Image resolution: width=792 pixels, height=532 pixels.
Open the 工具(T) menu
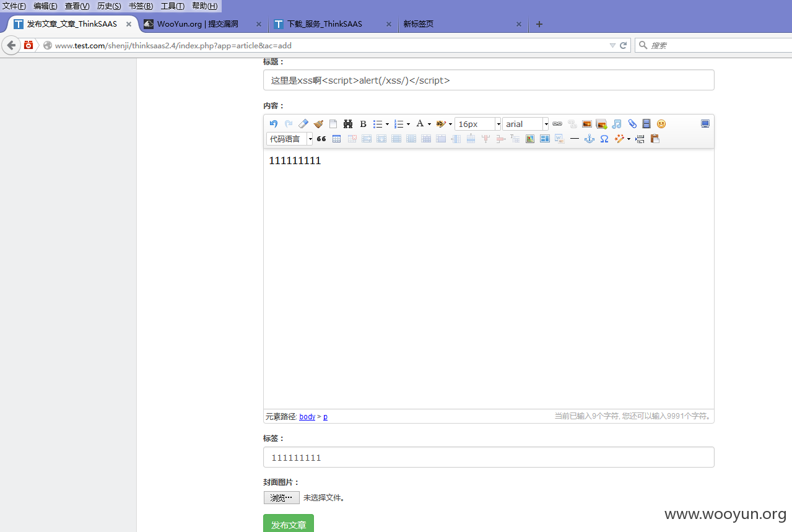click(172, 6)
